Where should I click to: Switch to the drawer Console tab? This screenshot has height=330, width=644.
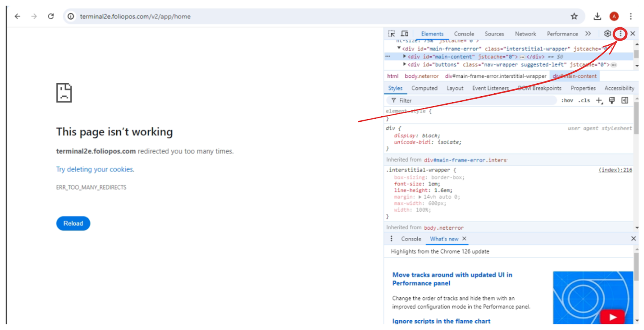411,239
